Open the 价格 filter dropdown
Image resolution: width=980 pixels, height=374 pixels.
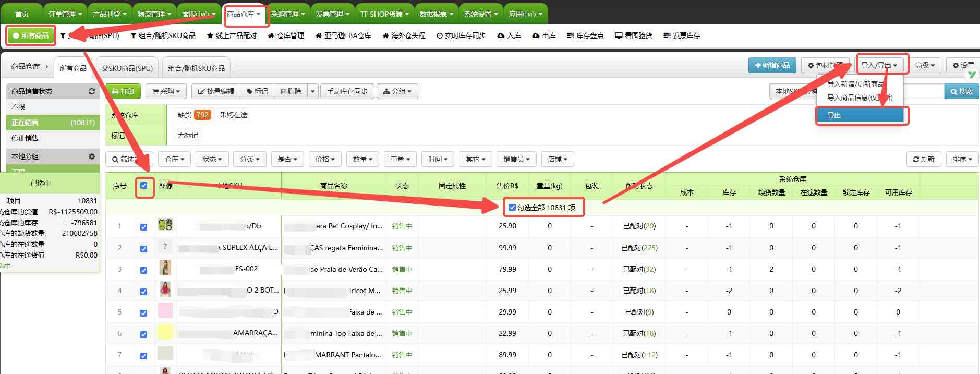point(325,159)
